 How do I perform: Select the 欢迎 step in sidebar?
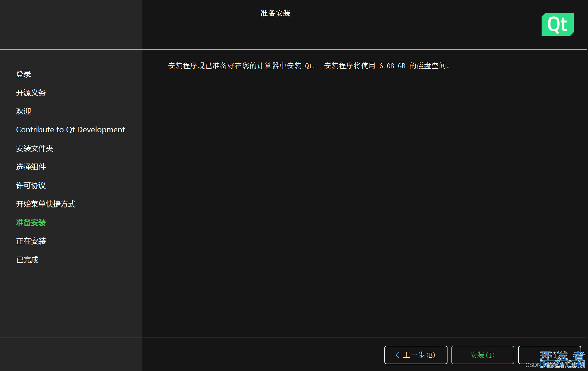[24, 111]
